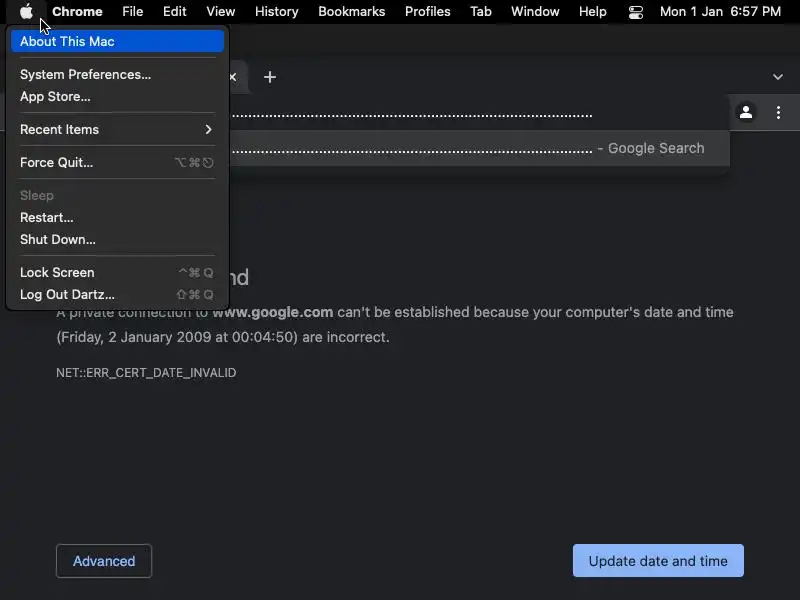Open the Control Center icon in menu bar

635,12
